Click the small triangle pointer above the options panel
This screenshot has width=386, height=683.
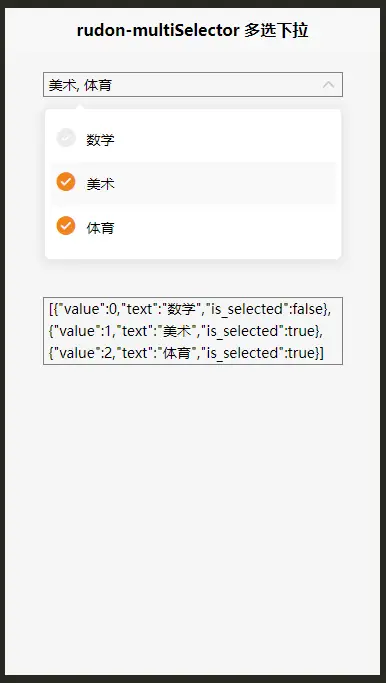pos(79,107)
